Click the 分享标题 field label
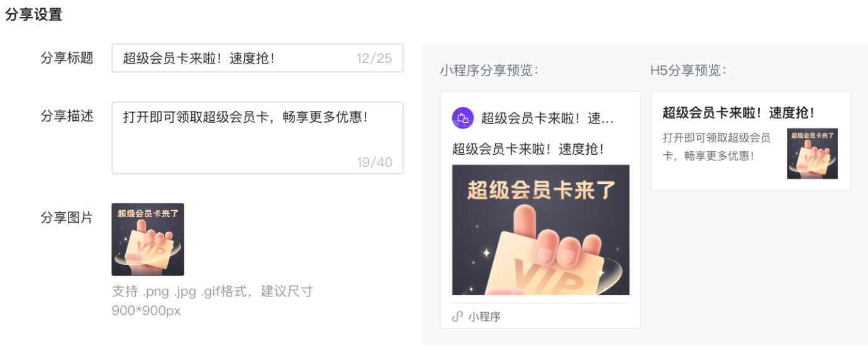Screen dimensions: 868x350 pos(67,58)
